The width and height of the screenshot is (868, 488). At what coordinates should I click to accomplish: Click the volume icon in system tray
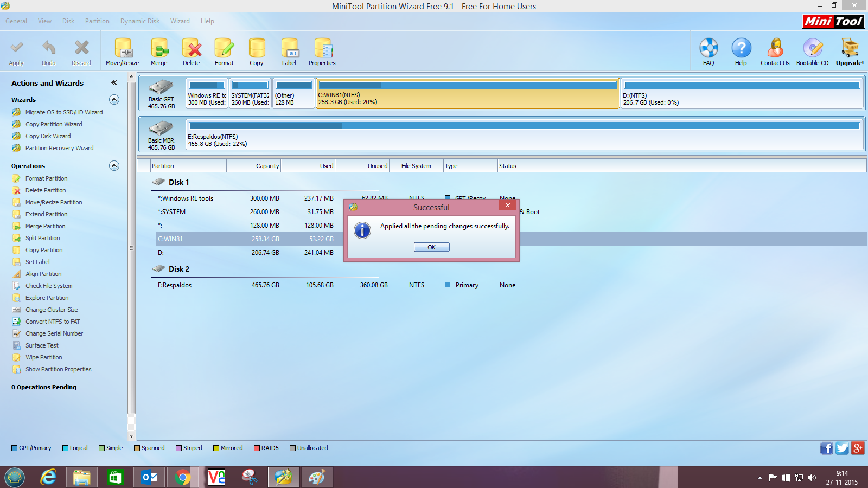tap(812, 478)
